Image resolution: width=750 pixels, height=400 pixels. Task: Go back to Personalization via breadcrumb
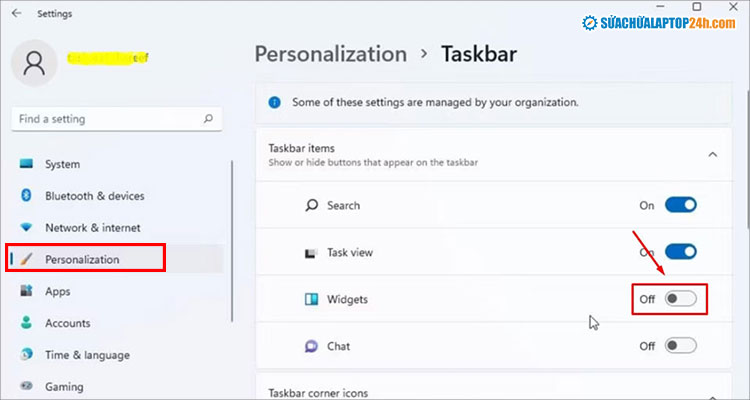pos(330,54)
